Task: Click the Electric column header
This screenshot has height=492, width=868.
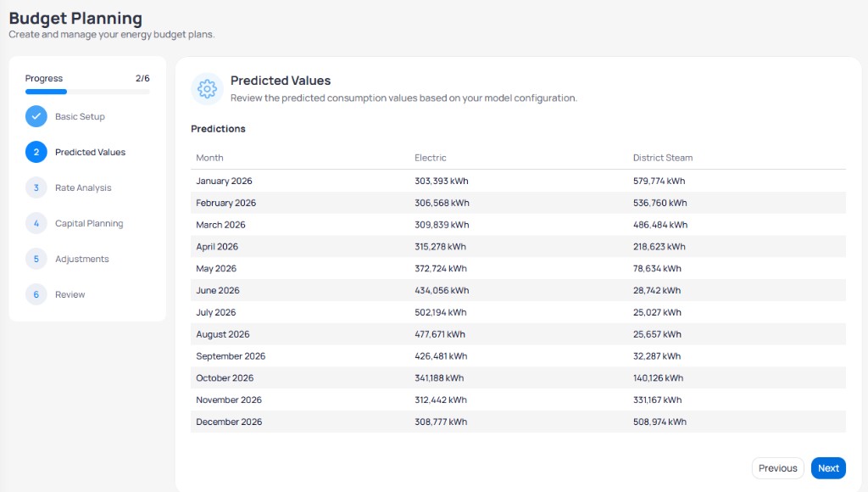Action: [430, 157]
